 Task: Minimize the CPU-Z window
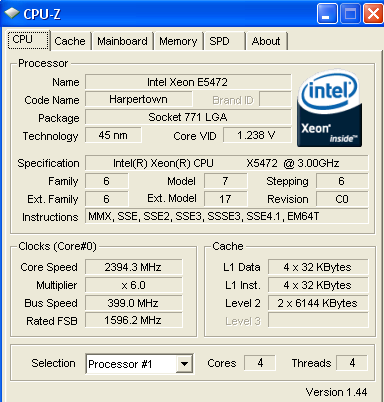(327, 14)
